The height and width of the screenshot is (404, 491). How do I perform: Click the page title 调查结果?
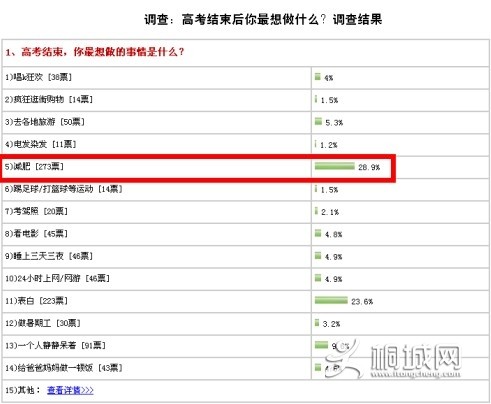coord(357,19)
